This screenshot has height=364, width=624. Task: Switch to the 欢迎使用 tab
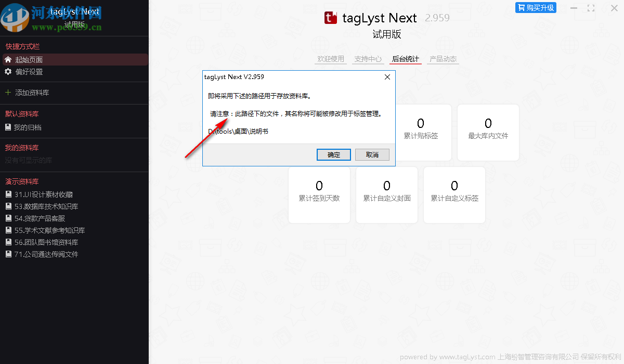click(x=330, y=59)
